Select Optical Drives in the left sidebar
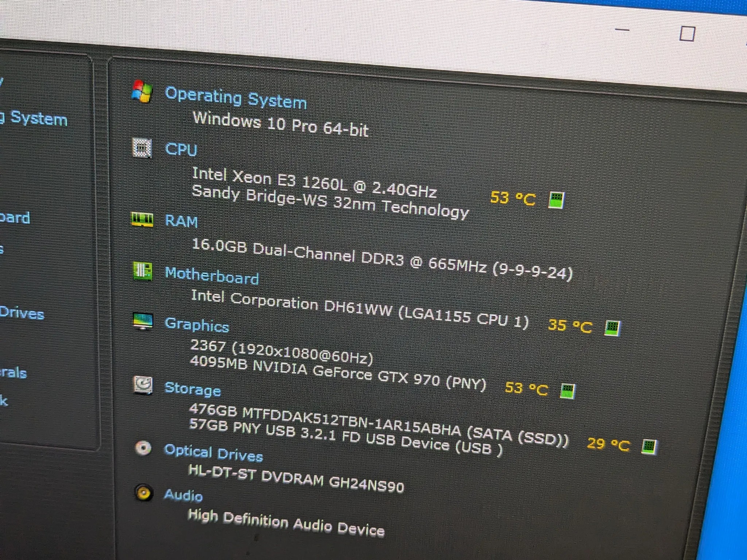 coord(22,313)
